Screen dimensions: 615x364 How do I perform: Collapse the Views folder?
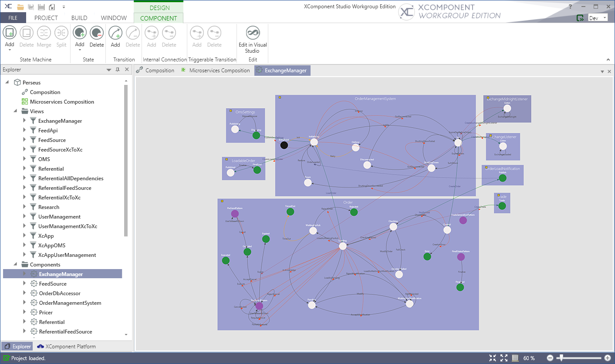click(16, 111)
